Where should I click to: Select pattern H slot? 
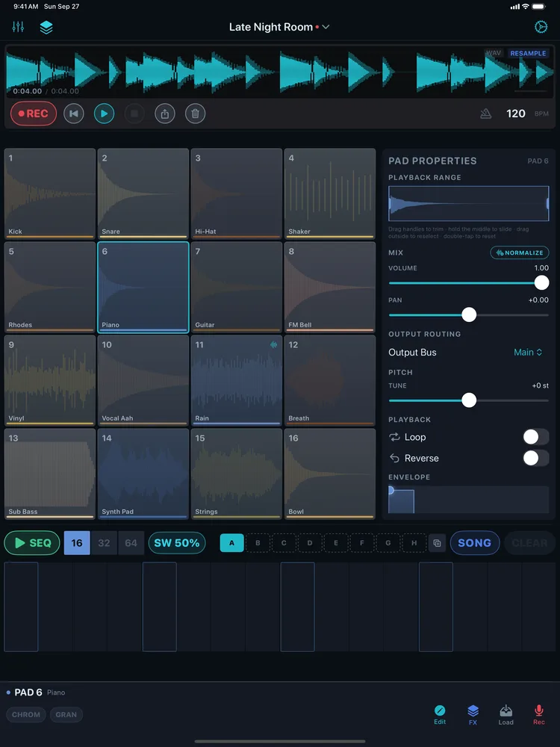[x=414, y=542]
